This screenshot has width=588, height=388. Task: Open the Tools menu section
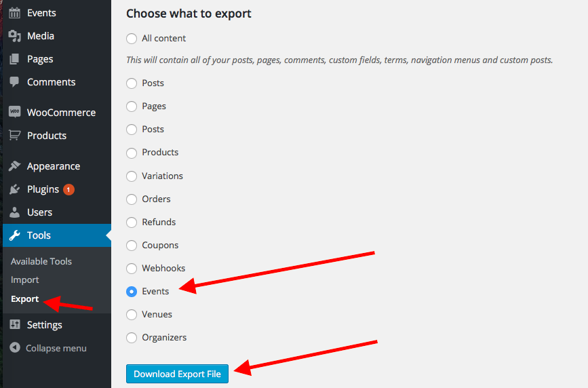click(39, 235)
